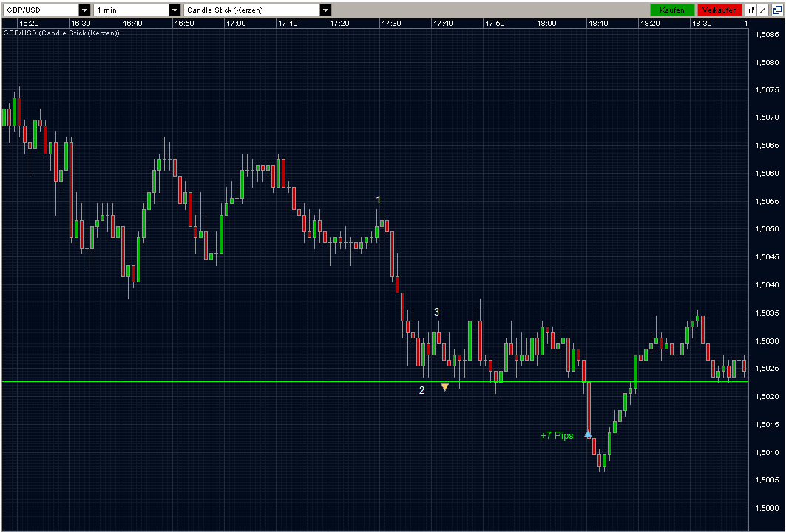Viewport: 786px width, 532px height.
Task: Click the 17:50 time axis label
Action: (495, 24)
